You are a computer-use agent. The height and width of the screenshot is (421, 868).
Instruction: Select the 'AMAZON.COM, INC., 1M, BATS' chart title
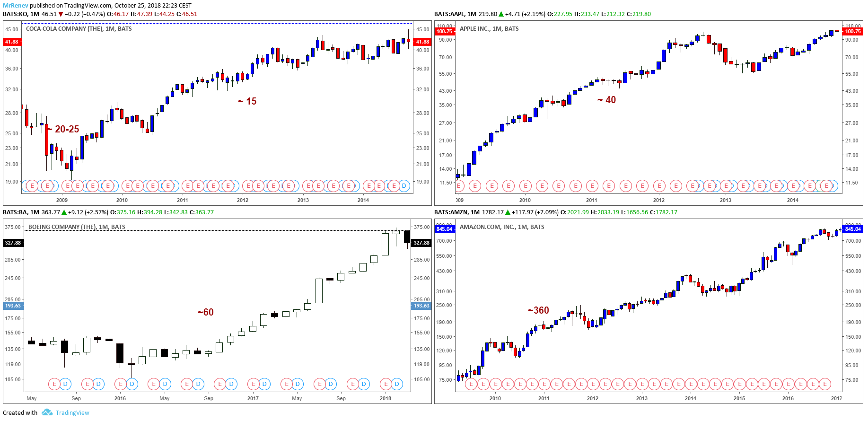tap(502, 227)
